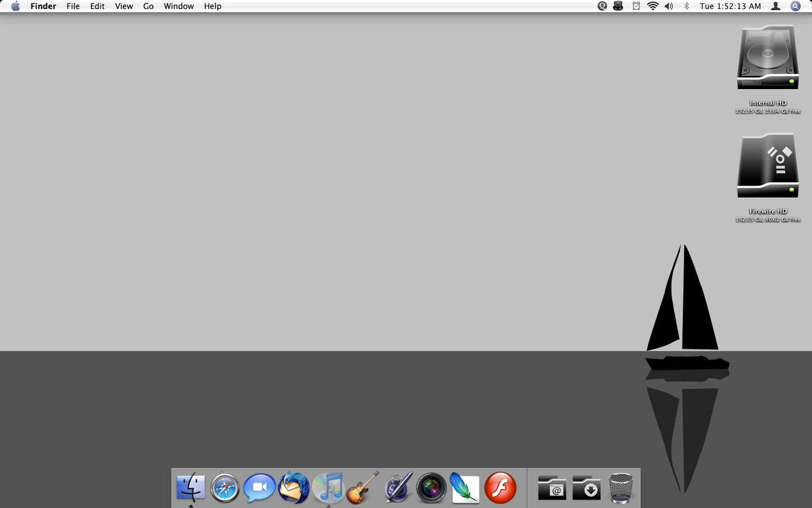Image resolution: width=812 pixels, height=508 pixels.
Task: Open the Finder application menu
Action: [x=43, y=6]
